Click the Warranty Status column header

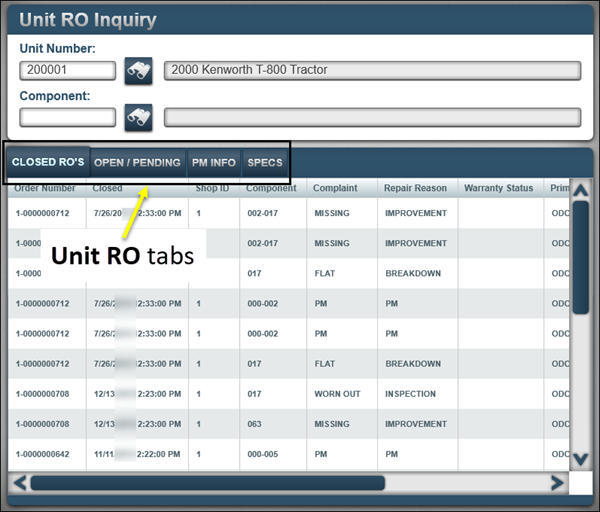click(x=498, y=188)
